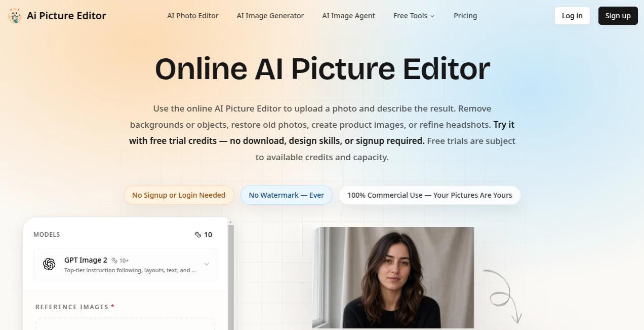Click the 100% Commercial Use badge
The image size is (644, 330).
pyautogui.click(x=430, y=195)
